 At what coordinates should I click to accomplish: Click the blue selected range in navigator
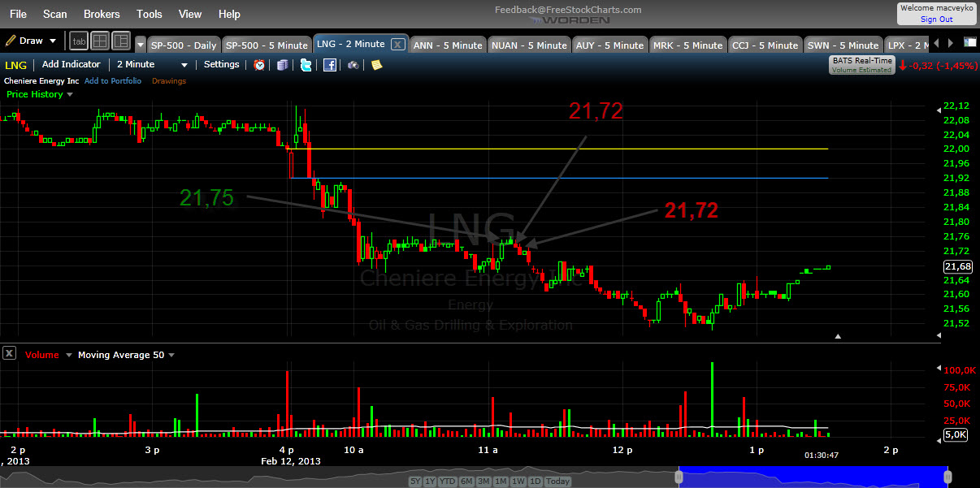point(813,478)
